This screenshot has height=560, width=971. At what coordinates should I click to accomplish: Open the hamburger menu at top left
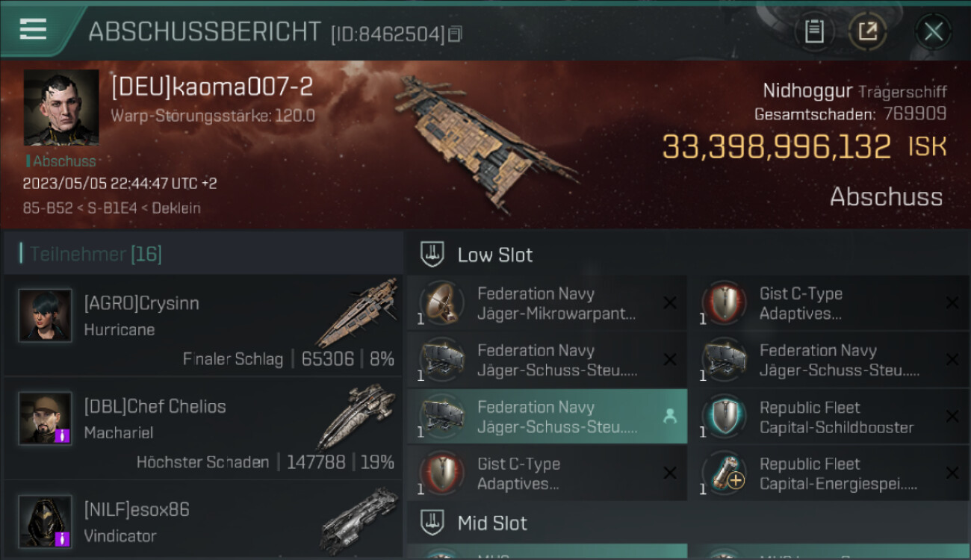click(33, 30)
